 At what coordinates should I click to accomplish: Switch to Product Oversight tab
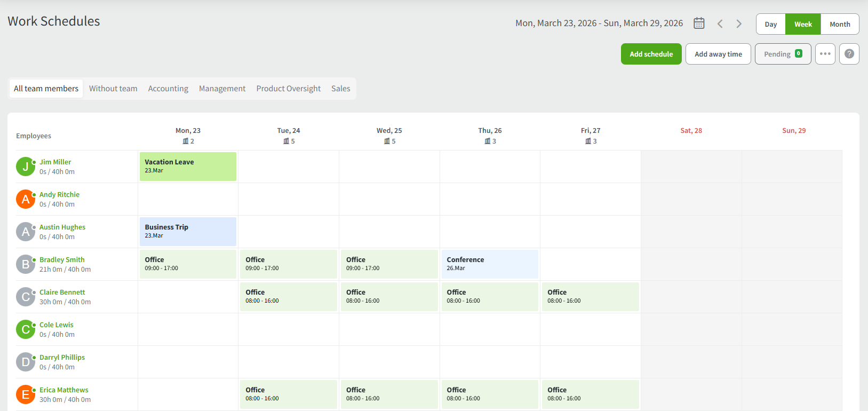(x=288, y=89)
